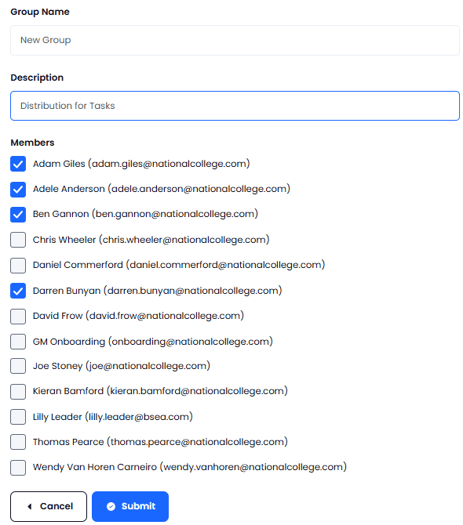Select David Frow as a member
This screenshot has height=525, width=463.
point(18,316)
